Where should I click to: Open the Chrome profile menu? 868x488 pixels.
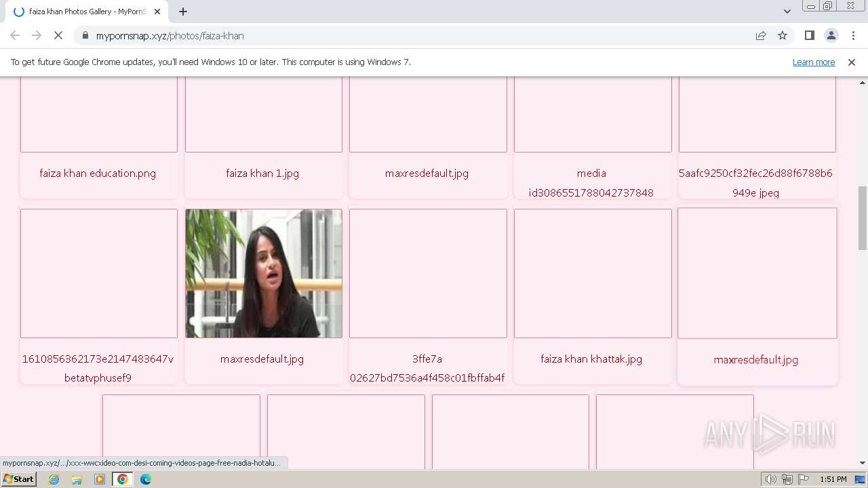pyautogui.click(x=831, y=35)
